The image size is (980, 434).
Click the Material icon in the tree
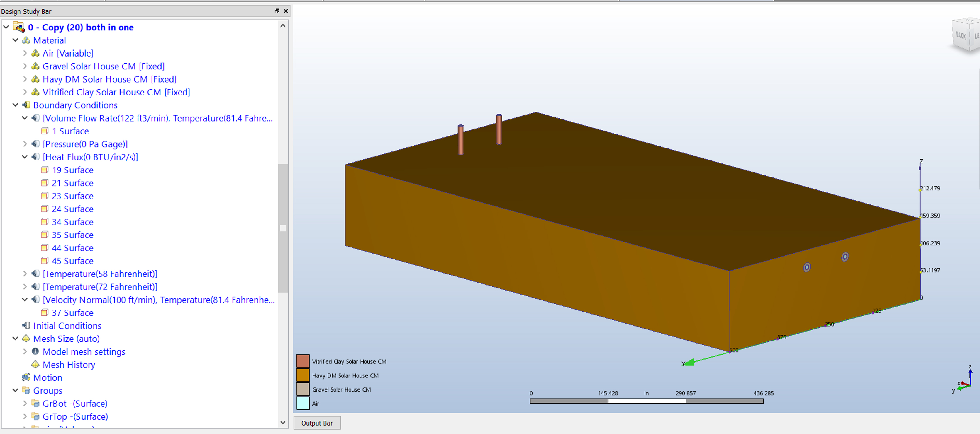[26, 40]
